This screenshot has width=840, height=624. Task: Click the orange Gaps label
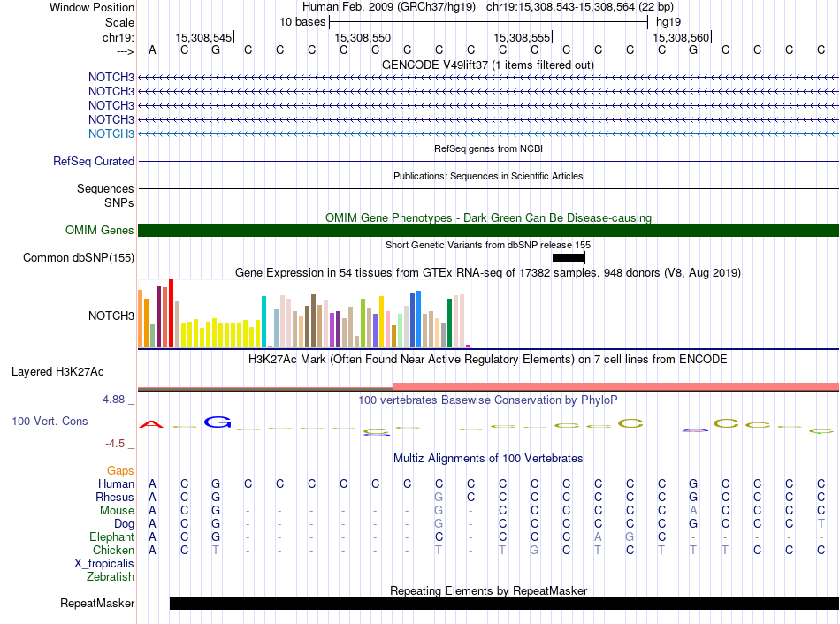point(120,471)
